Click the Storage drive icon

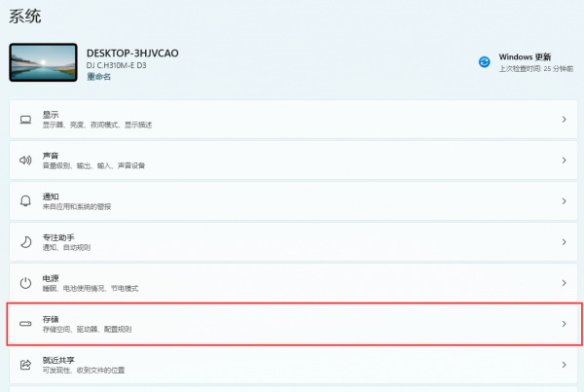25,324
